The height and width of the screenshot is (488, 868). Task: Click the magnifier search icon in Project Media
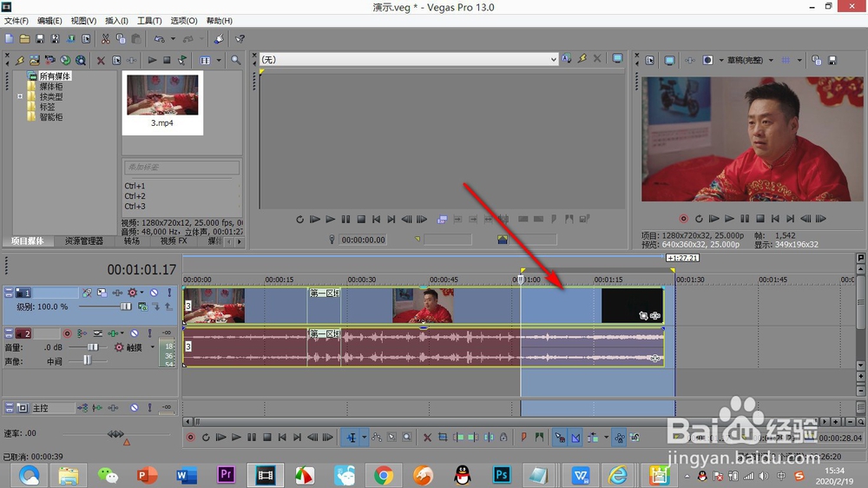point(236,60)
